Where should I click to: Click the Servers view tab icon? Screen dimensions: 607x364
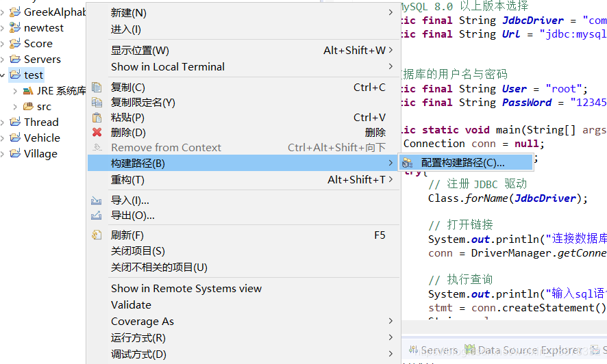(x=413, y=350)
